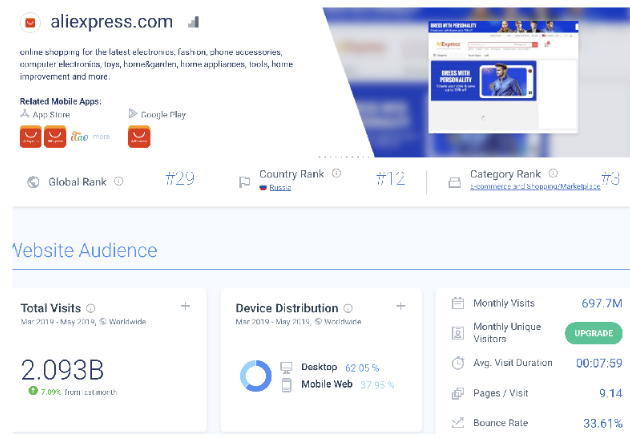Expand the Total Visits card with the plus
630x438 pixels.
(185, 306)
